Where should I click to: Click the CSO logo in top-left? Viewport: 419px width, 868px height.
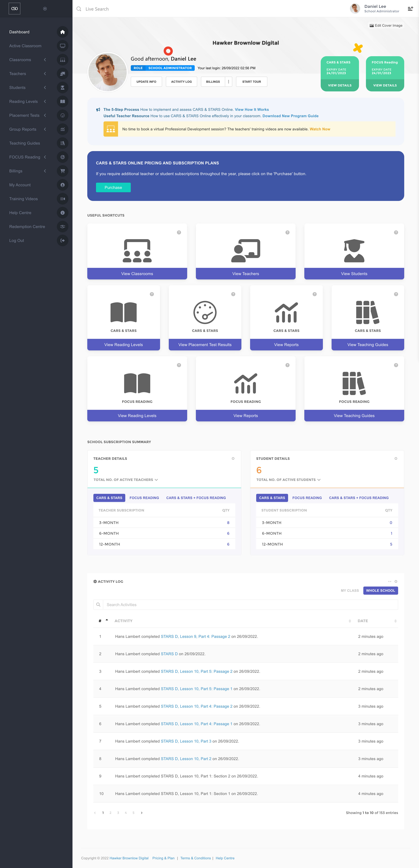[x=14, y=9]
